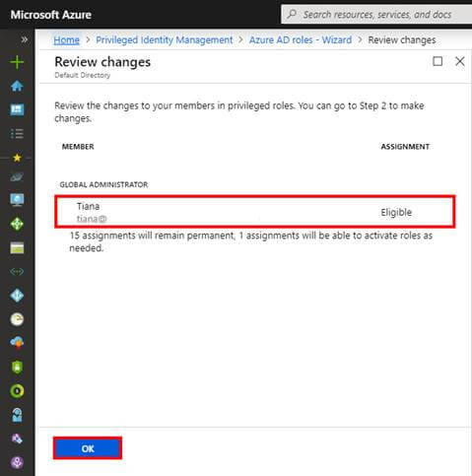Close the Review changes blade
The width and height of the screenshot is (472, 476).
[x=460, y=61]
